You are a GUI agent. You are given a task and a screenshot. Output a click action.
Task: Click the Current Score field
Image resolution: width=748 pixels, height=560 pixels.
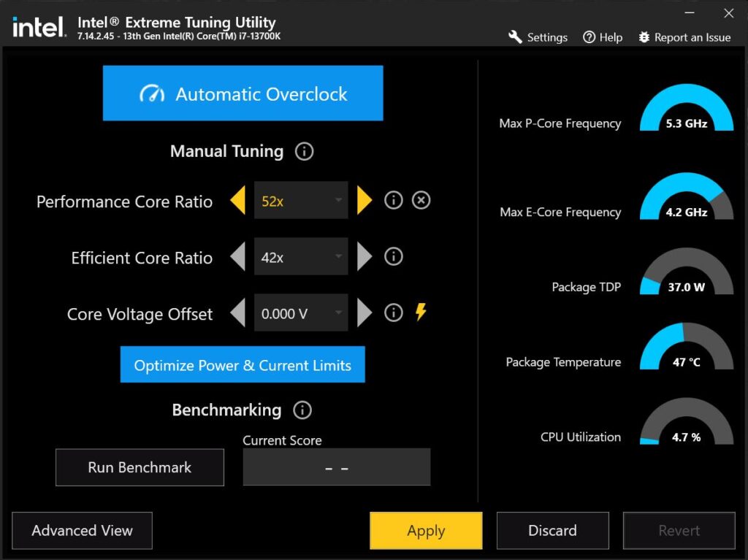pos(337,467)
